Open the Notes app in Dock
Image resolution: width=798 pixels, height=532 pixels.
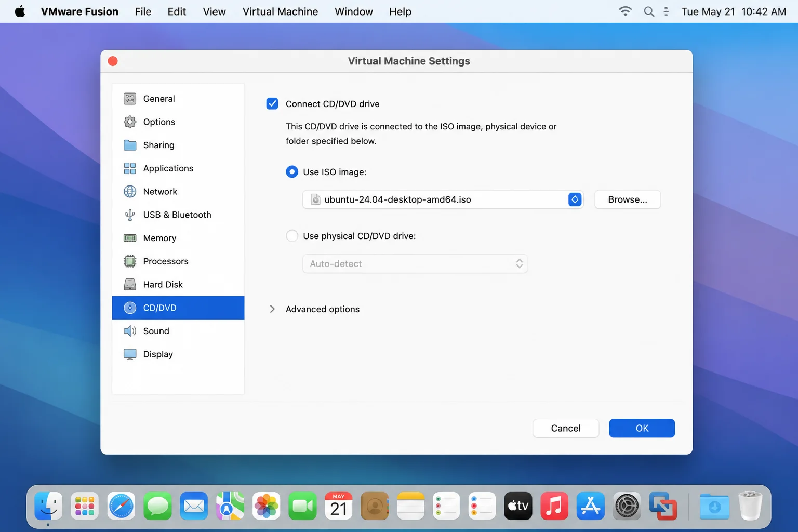point(411,506)
